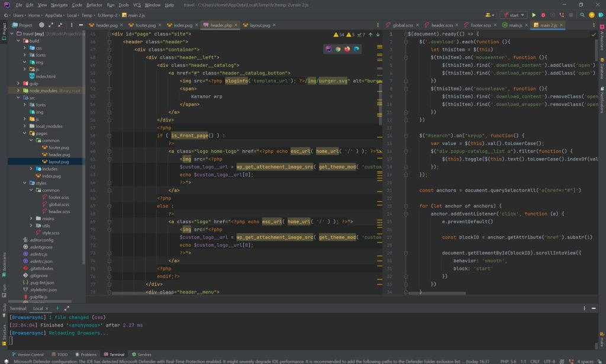606x364 pixels.
Task: Open the Problems tool window
Action: coord(88,355)
